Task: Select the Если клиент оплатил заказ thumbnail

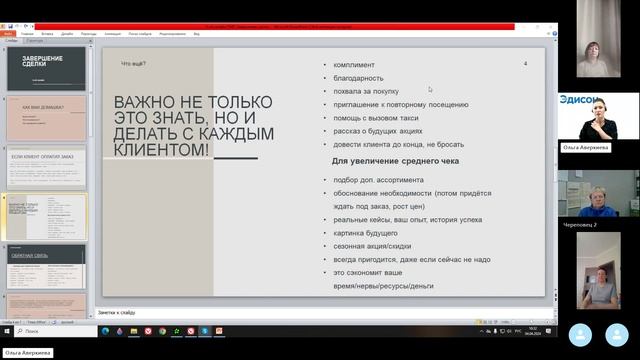Action: coord(47,168)
